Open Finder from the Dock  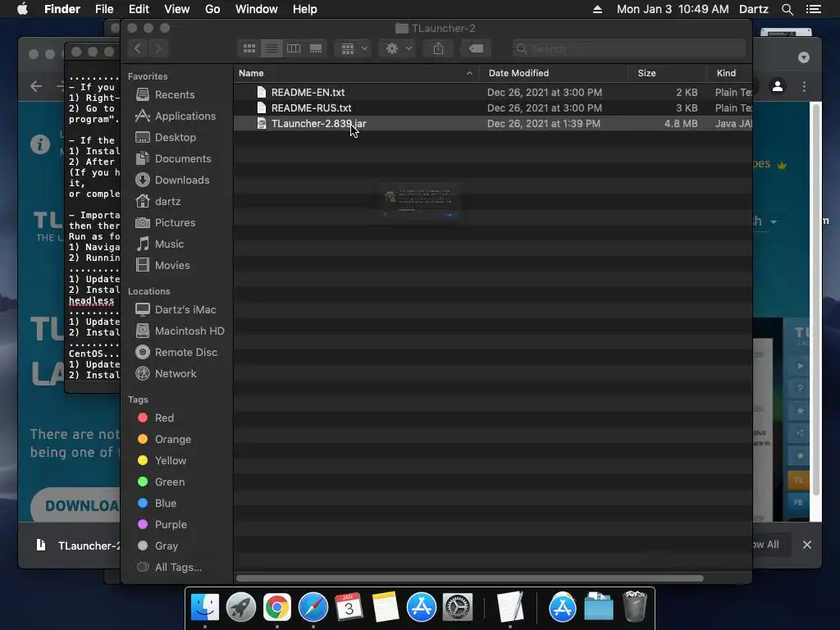204,607
